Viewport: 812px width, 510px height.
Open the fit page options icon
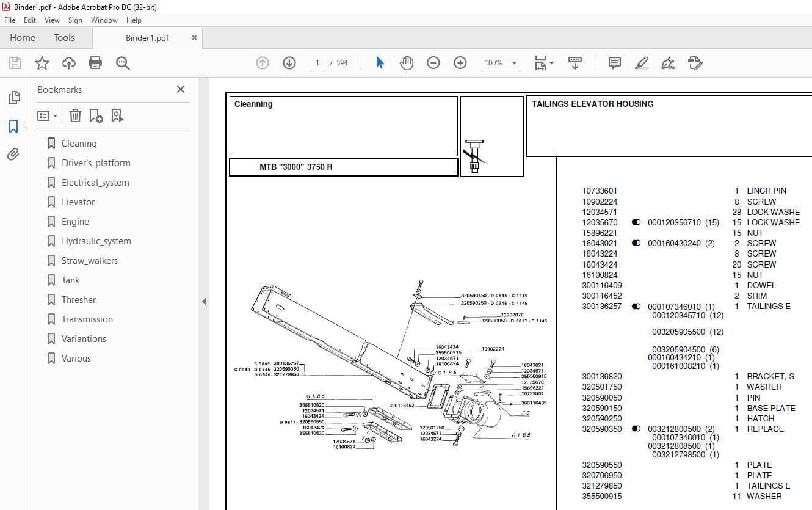coord(544,63)
